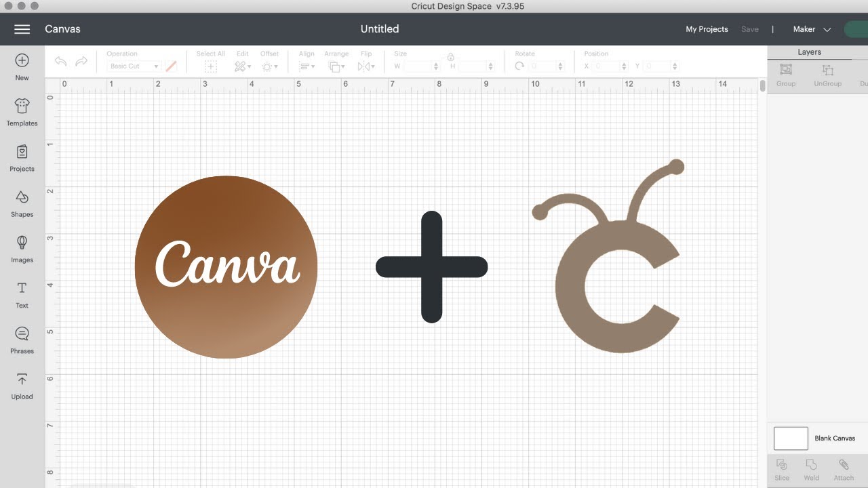The image size is (868, 488).
Task: Click the X position input field
Action: click(607, 66)
